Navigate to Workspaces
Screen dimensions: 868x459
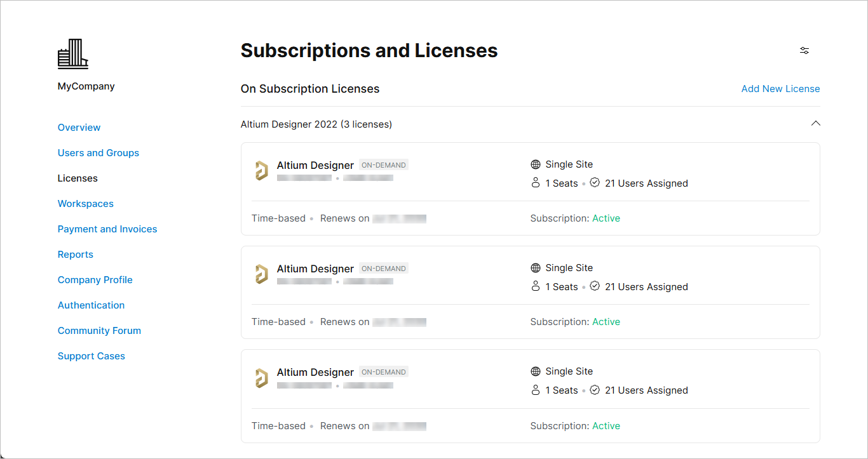pos(86,204)
